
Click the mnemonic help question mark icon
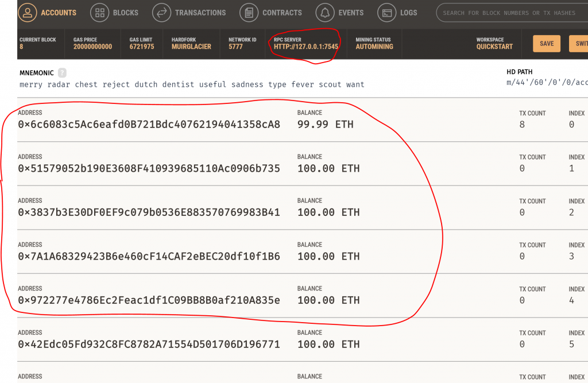pos(62,73)
